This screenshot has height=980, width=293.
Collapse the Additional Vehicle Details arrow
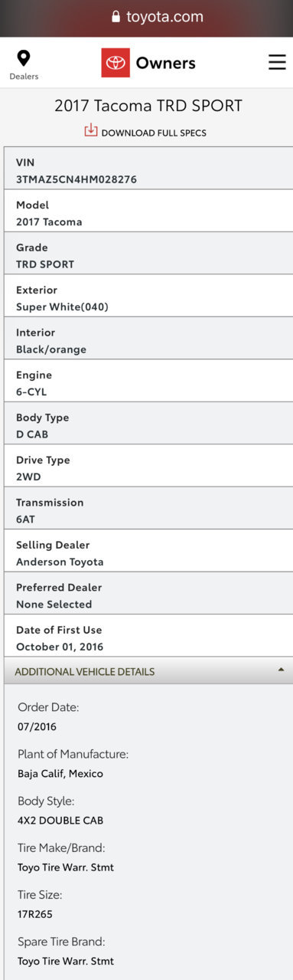click(281, 670)
